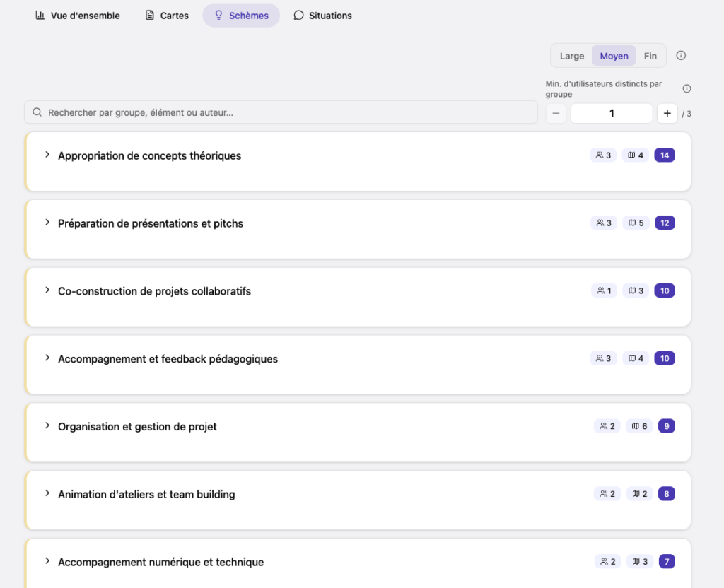Click the bar chart icon of Vue d'ensemble
The width and height of the screenshot is (724, 588).
point(40,16)
